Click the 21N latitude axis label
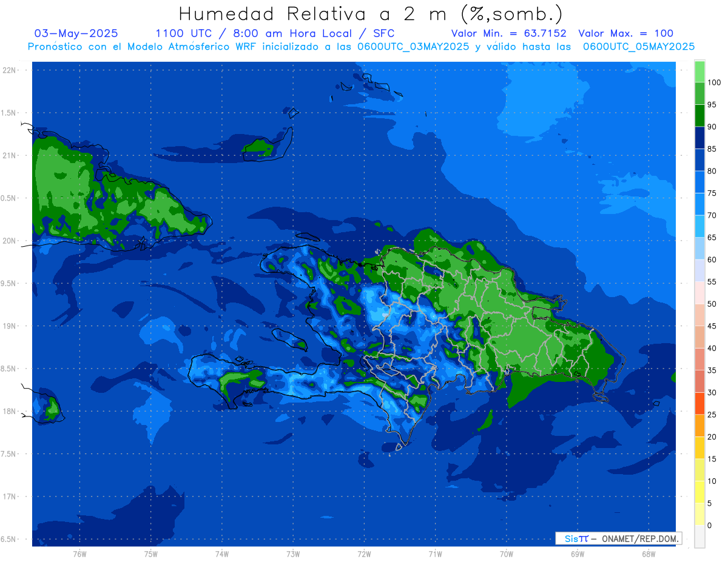Image resolution: width=728 pixels, height=562 pixels. point(8,156)
